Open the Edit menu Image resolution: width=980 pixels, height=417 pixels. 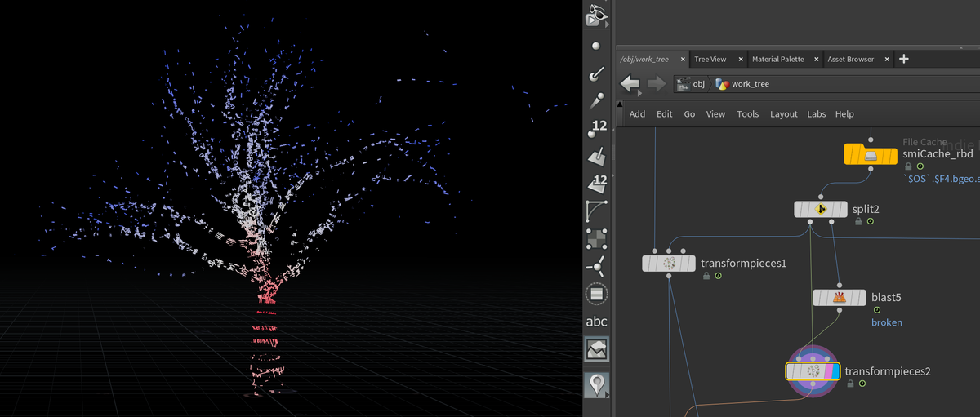(665, 114)
